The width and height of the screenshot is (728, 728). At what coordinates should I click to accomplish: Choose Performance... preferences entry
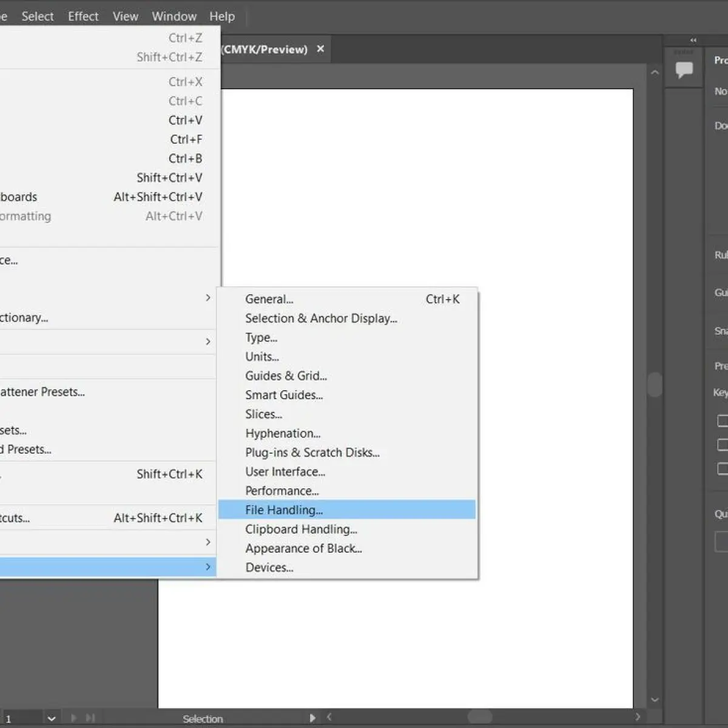(347, 491)
